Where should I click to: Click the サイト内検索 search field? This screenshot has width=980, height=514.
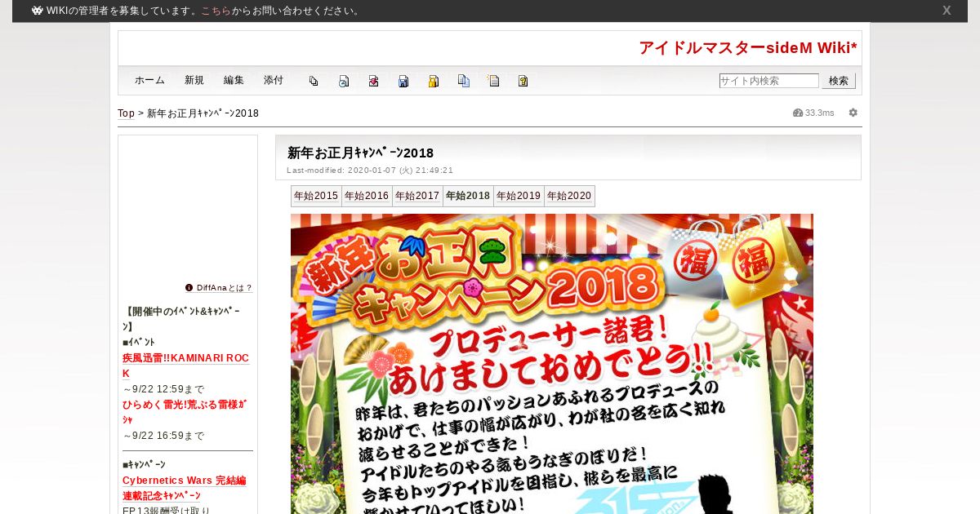(x=768, y=81)
